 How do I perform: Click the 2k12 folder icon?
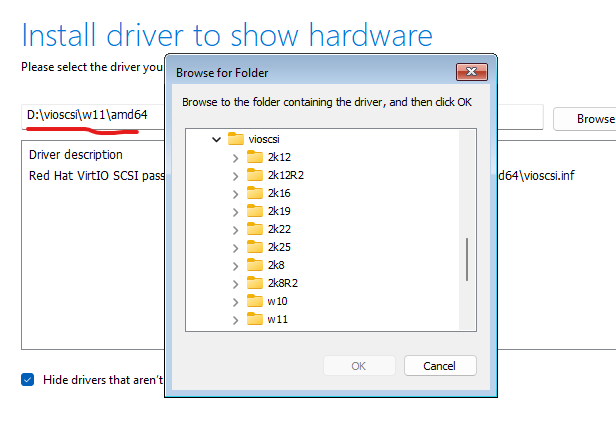[255, 157]
